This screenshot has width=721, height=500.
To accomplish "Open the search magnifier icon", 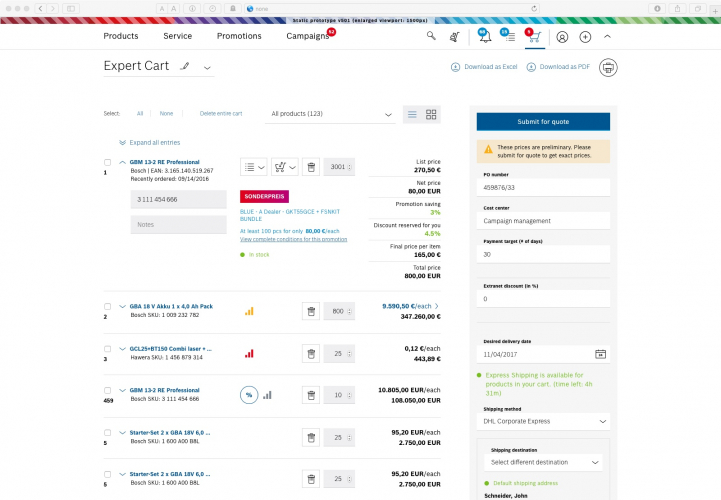I will [x=431, y=36].
